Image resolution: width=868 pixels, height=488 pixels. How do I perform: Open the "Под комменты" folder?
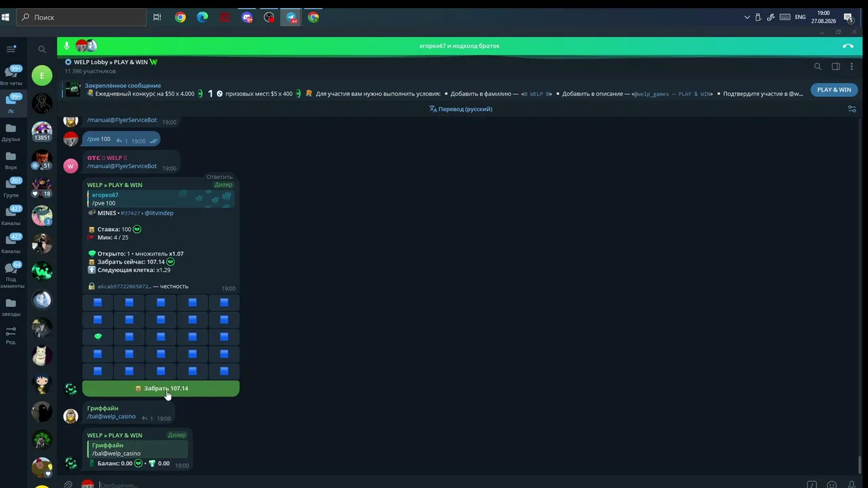pos(11,275)
